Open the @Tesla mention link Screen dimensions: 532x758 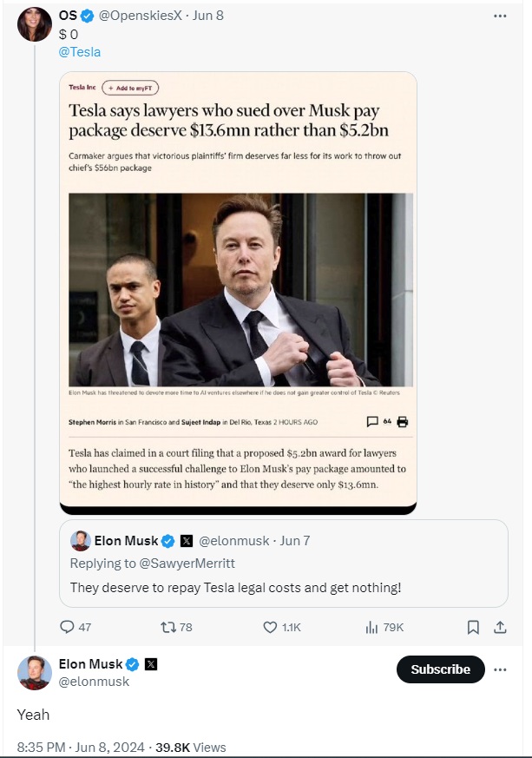[79, 52]
